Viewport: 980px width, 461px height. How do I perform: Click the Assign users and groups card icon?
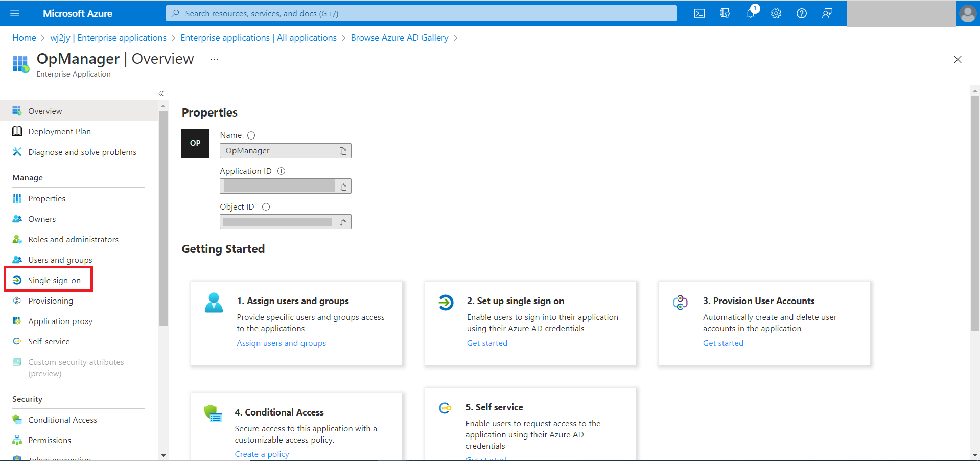coord(214,303)
